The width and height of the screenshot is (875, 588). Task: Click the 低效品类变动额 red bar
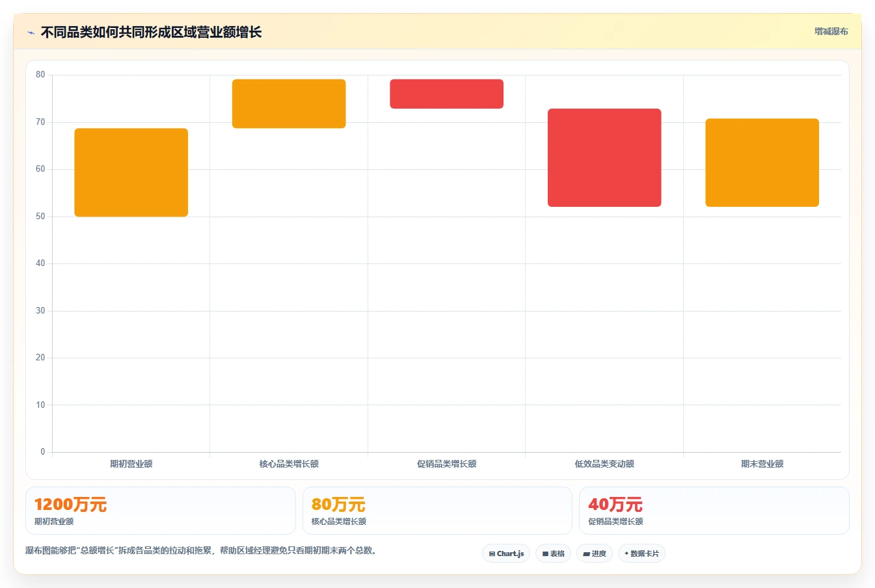[x=604, y=157]
